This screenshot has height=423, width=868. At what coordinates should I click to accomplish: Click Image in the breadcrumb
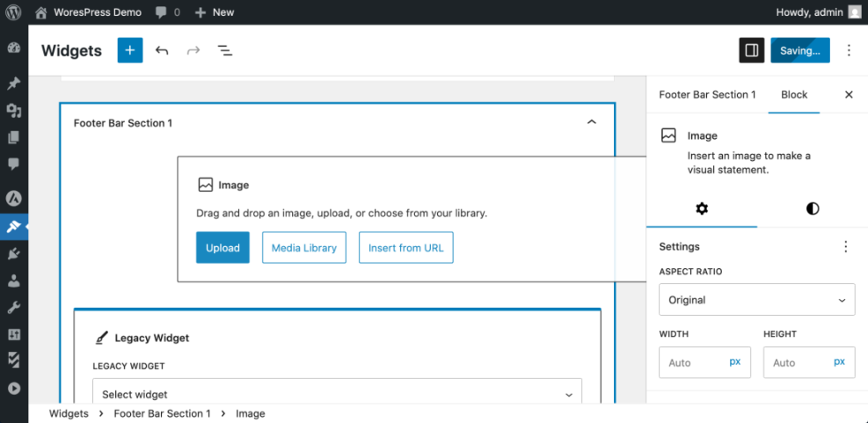tap(251, 413)
